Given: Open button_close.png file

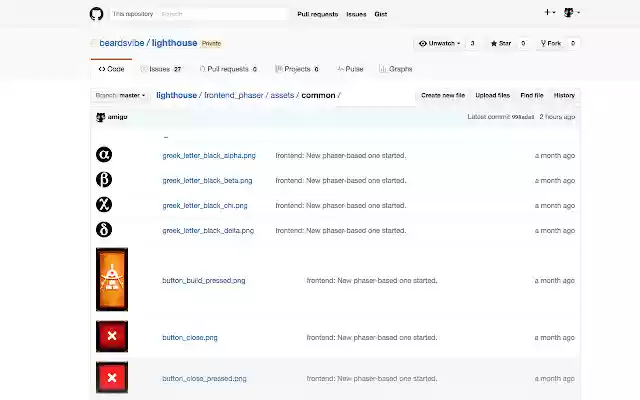Looking at the screenshot, I should [x=190, y=338].
